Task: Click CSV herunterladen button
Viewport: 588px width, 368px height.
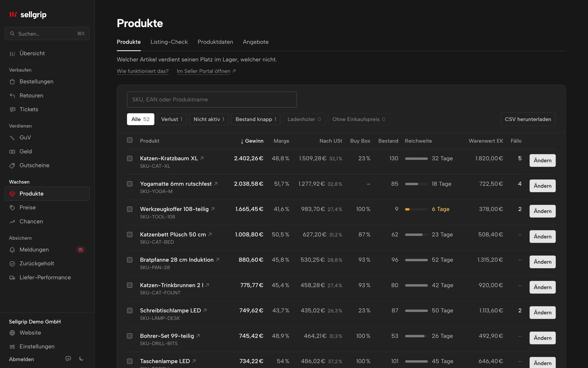Action: [x=528, y=119]
